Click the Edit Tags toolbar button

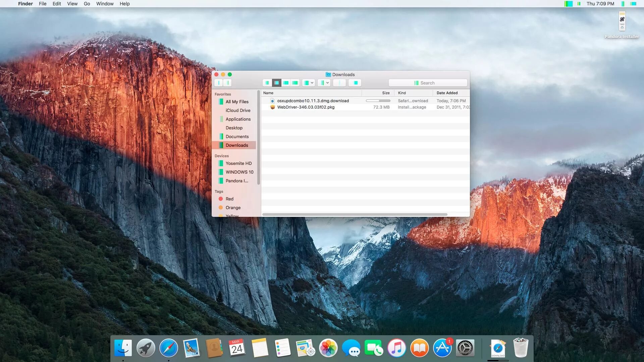(x=355, y=83)
